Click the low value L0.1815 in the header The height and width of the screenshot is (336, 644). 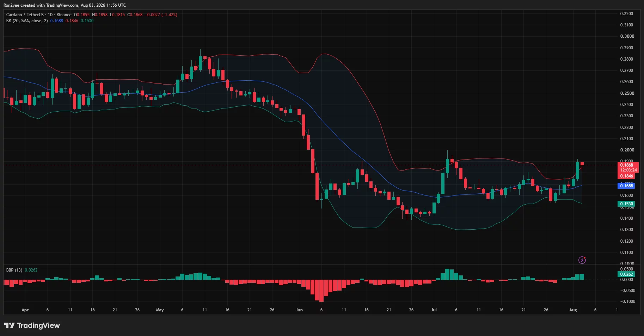[117, 15]
